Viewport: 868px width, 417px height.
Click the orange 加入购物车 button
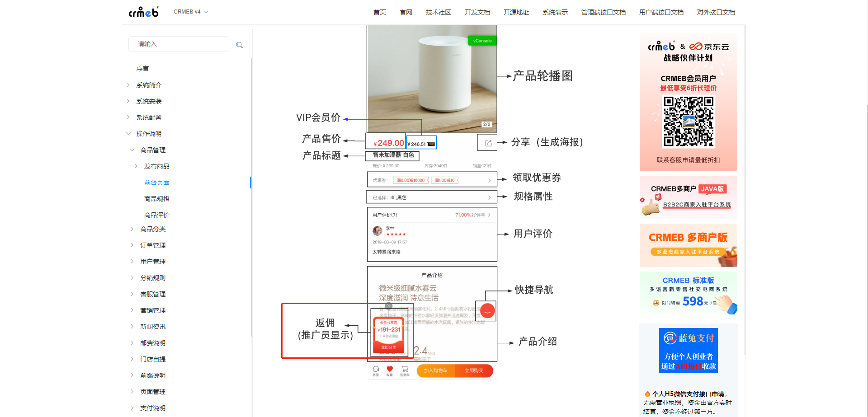[435, 370]
